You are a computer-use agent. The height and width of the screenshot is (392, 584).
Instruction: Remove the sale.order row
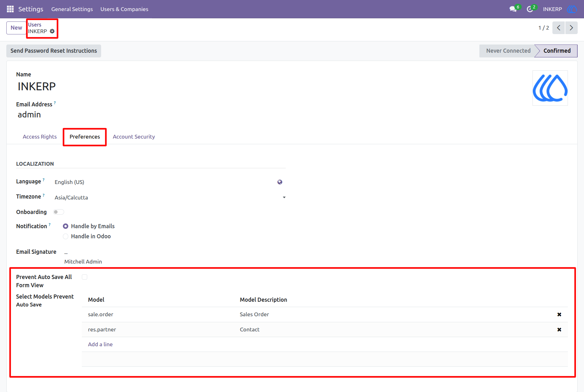point(559,314)
